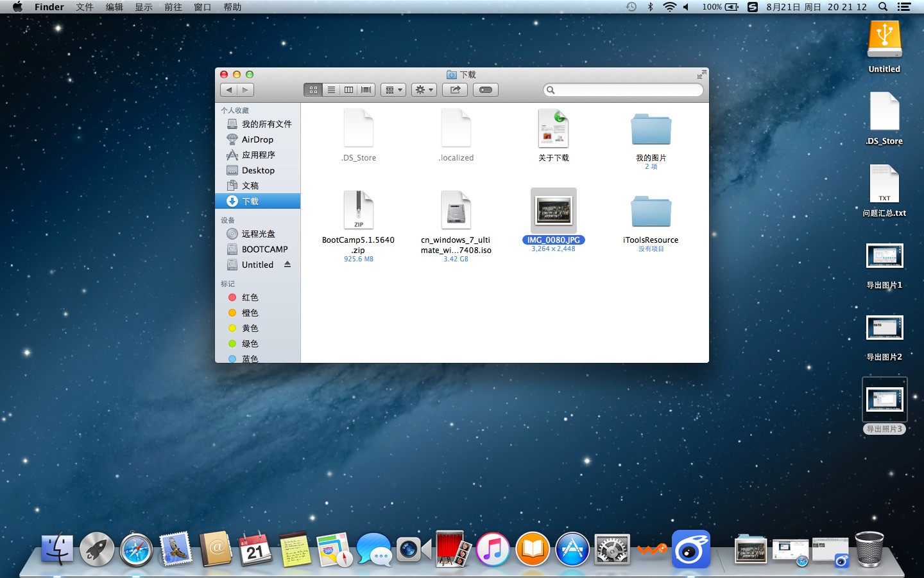Open the arrange items dropdown
924x578 pixels.
393,90
